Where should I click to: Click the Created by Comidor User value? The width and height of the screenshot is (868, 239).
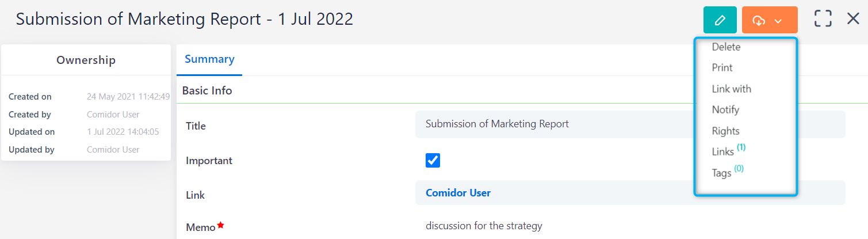coord(113,115)
